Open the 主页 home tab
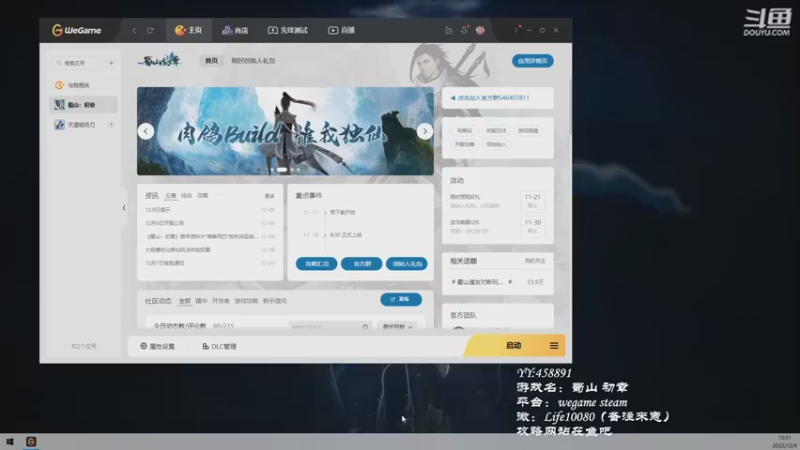Viewport: 800px width, 450px height. point(189,31)
